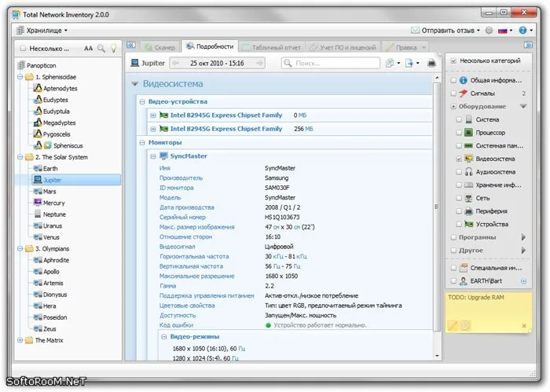Collapse the SyncMaster monitor entry
This screenshot has height=392, width=550.
coord(153,156)
